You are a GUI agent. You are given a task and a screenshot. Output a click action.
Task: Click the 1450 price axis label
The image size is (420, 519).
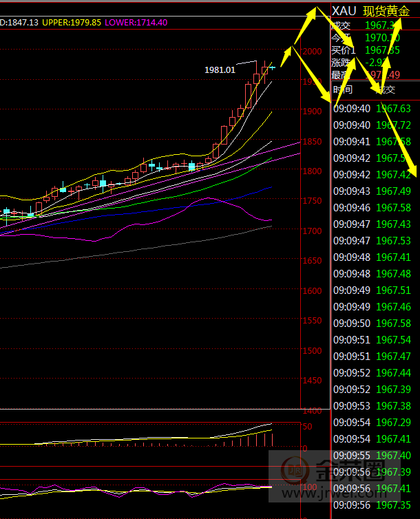pos(312,381)
